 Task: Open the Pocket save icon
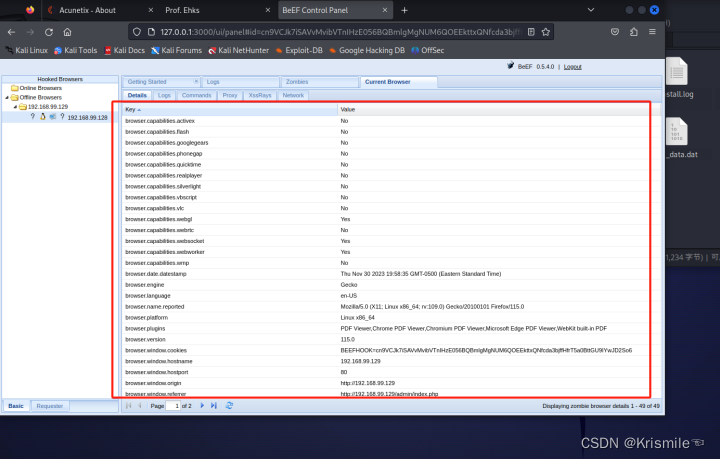(x=615, y=32)
